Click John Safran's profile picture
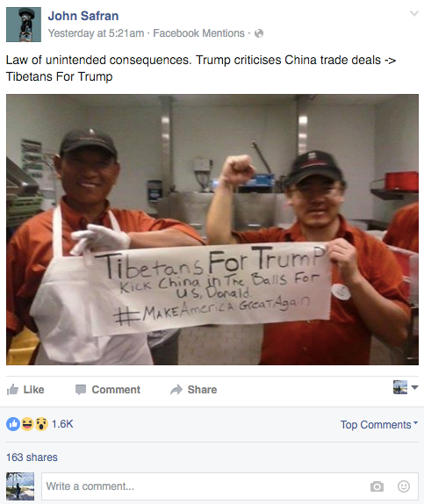Image resolution: width=424 pixels, height=504 pixels. click(x=24, y=25)
